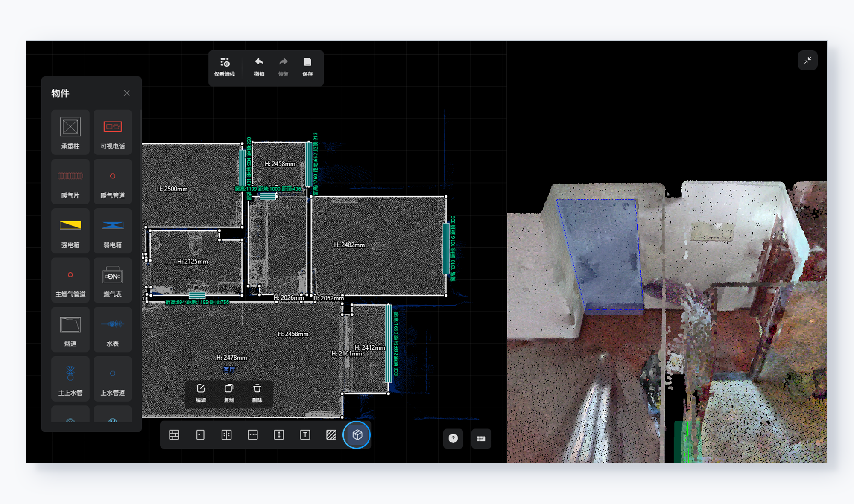The image size is (854, 504).
Task: Click the H: 2500mm height label
Action: (x=172, y=189)
